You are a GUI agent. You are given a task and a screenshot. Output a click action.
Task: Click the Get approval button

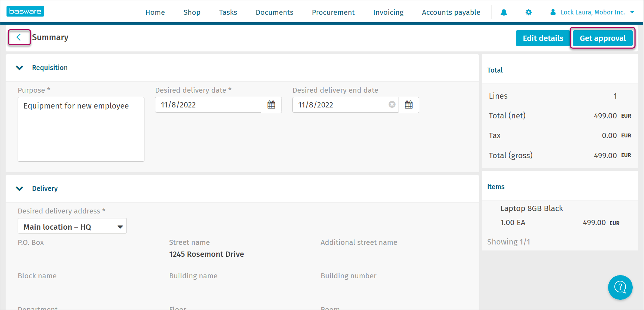click(x=603, y=38)
